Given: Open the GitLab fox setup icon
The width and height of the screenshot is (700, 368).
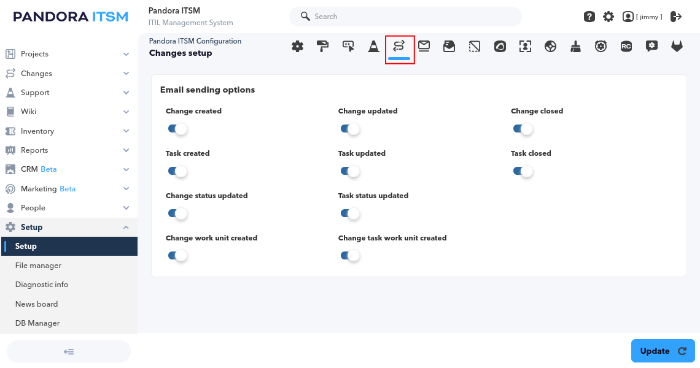Looking at the screenshot, I should tap(677, 46).
